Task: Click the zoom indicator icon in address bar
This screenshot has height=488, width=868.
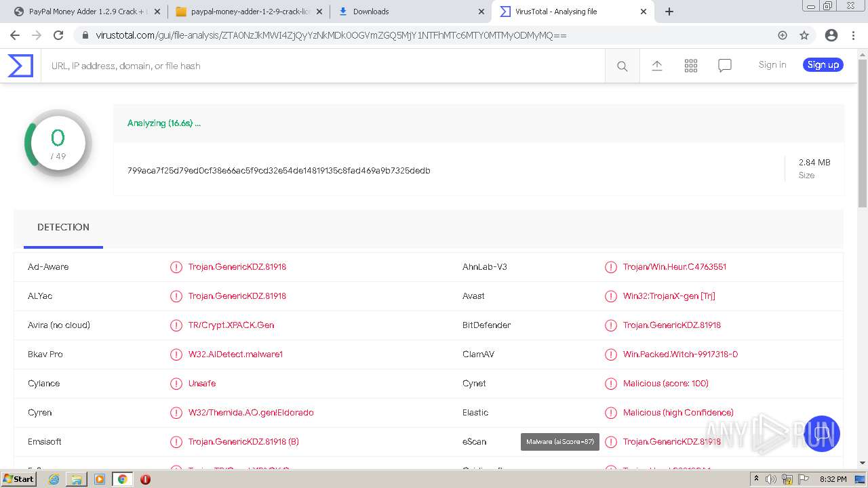Action: click(x=783, y=35)
